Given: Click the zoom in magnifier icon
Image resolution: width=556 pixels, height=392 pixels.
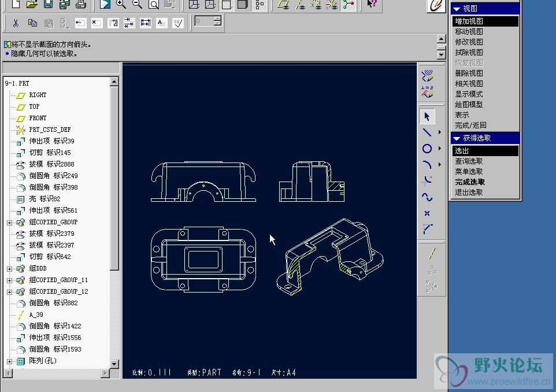Looking at the screenshot, I should [121, 4].
